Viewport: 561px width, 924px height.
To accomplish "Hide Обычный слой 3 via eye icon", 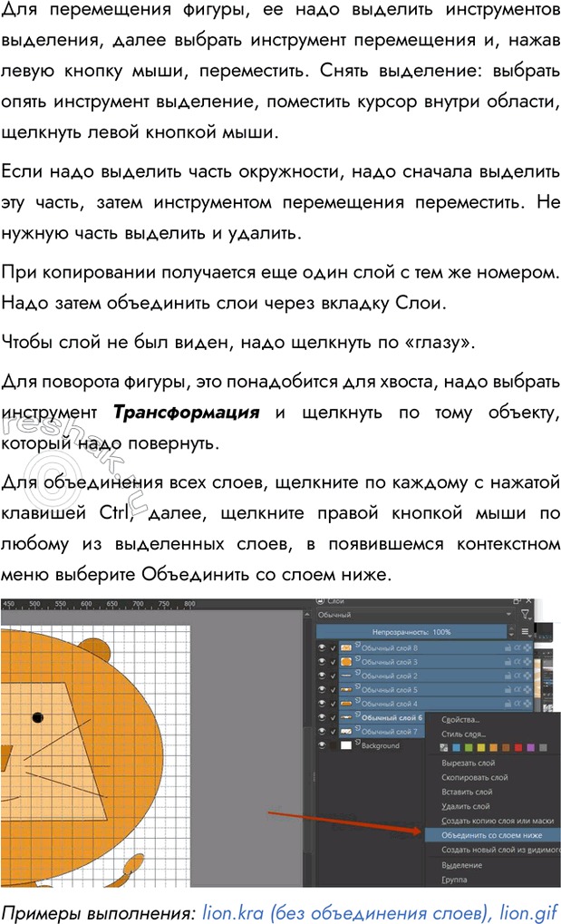I will click(x=322, y=662).
